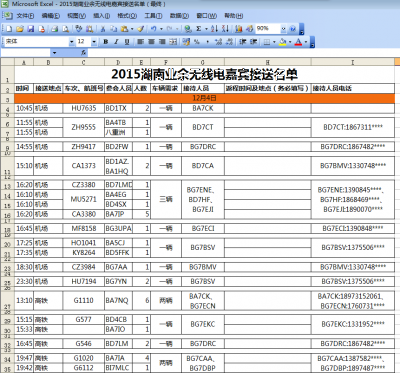Screen dimensions: 400x373
Task: Toggle italic formatting
Action: (x=116, y=42)
